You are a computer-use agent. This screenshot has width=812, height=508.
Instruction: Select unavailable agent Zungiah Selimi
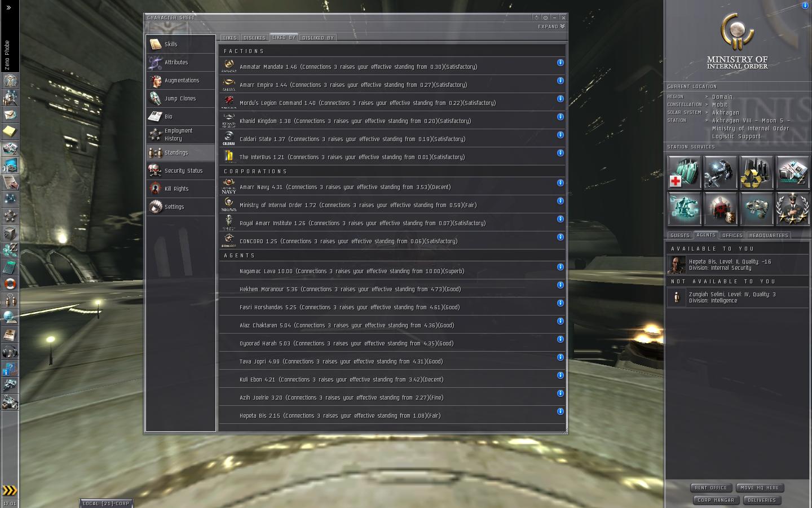point(737,297)
